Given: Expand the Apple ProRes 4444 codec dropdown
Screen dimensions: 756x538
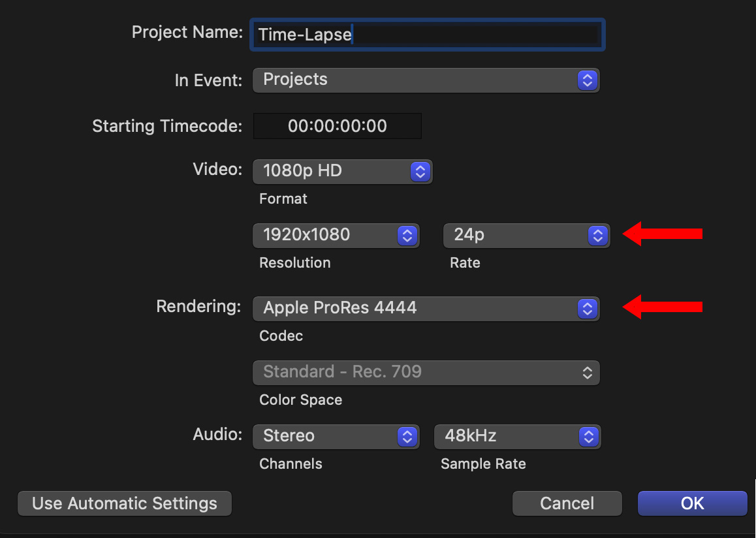Looking at the screenshot, I should click(425, 308).
